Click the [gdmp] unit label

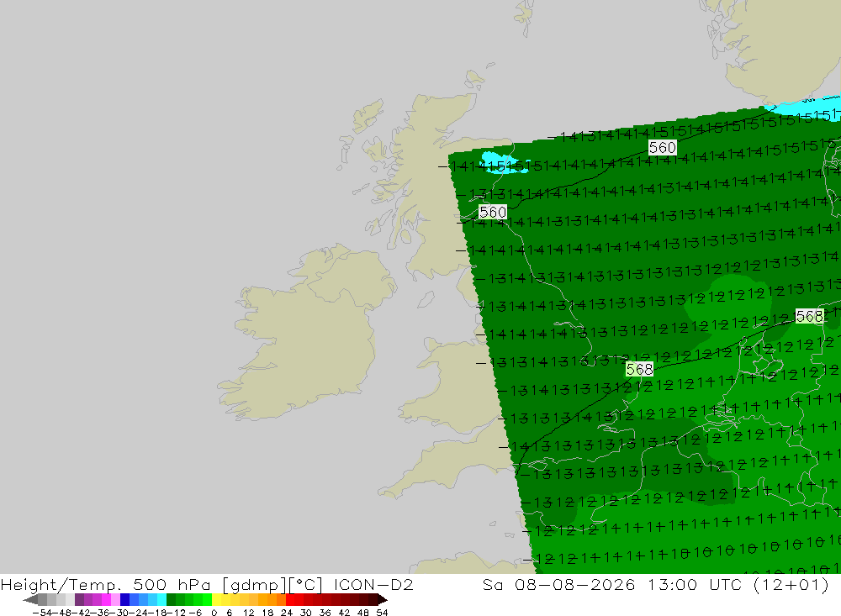point(255,584)
